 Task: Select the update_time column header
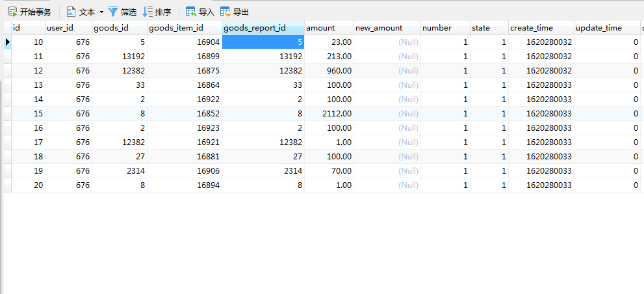[607, 28]
